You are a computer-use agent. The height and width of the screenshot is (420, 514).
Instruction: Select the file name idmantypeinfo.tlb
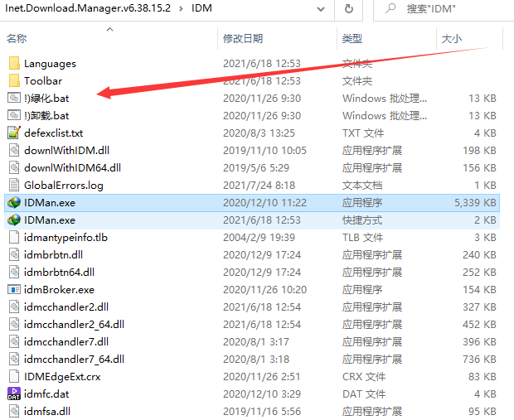(x=65, y=237)
